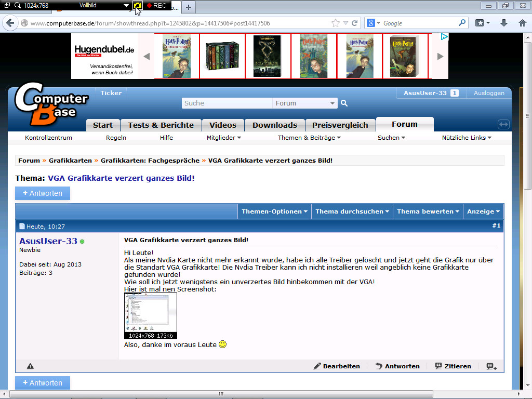Click the forum search magnifier icon
Viewport: 532px width, 399px height.
(344, 103)
